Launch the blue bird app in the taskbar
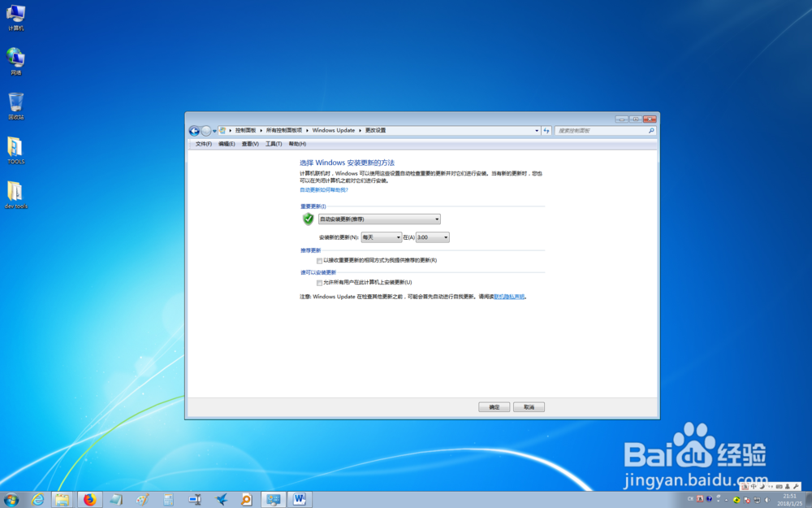The height and width of the screenshot is (508, 812). click(x=221, y=500)
